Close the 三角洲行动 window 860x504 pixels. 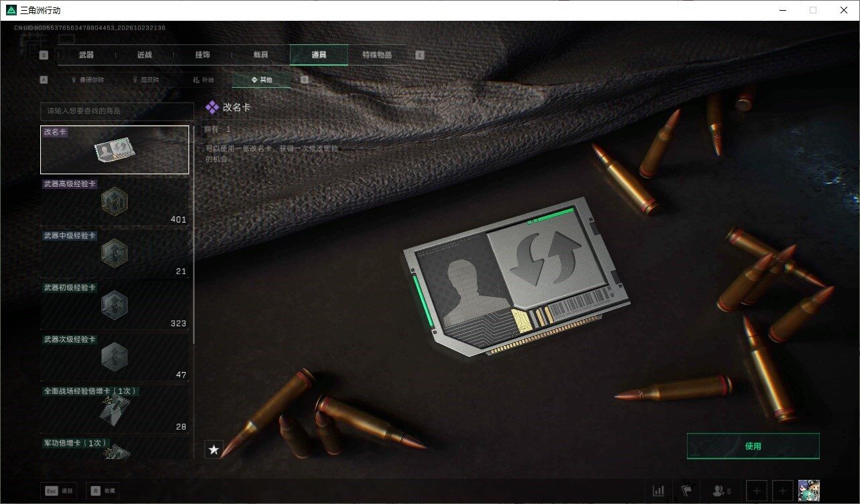coord(844,10)
